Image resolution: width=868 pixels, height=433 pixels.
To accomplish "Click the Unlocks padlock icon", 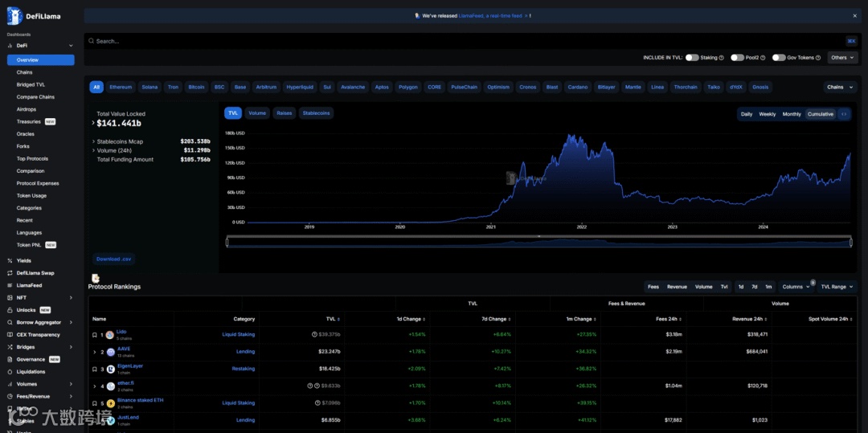I will tap(10, 310).
